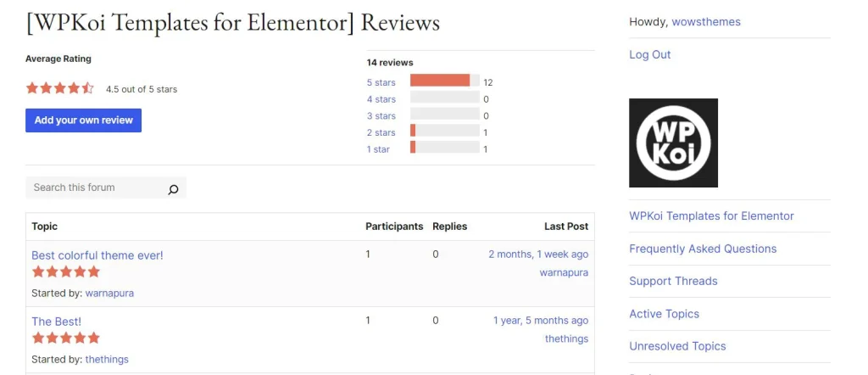868x375 pixels.
Task: Click the 5 stars rating bar
Action: (x=444, y=81)
